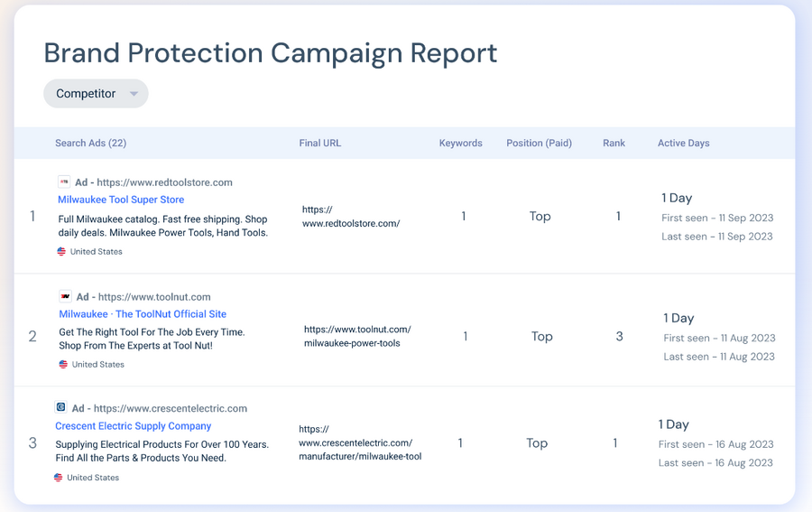Click 'First seen – 16 Aug 2023' text
Viewport: 812px width, 512px height.
pyautogui.click(x=715, y=444)
